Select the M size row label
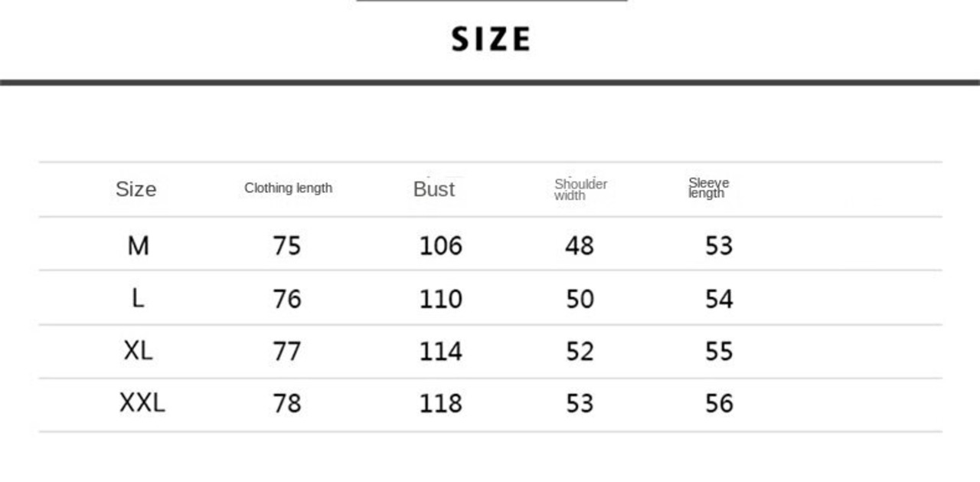The image size is (980, 482). (138, 246)
